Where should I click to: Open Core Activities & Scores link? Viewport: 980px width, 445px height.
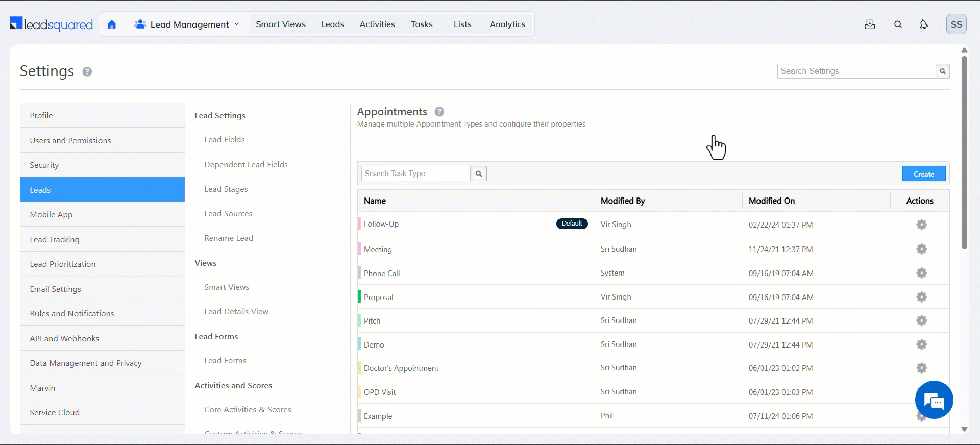(x=248, y=409)
